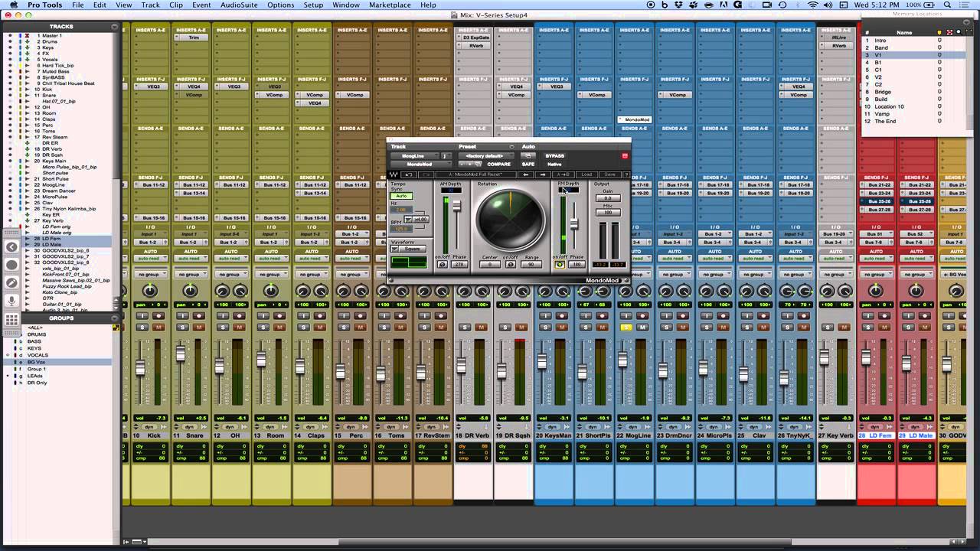Select Dream Dancer in Tracks list

60,191
